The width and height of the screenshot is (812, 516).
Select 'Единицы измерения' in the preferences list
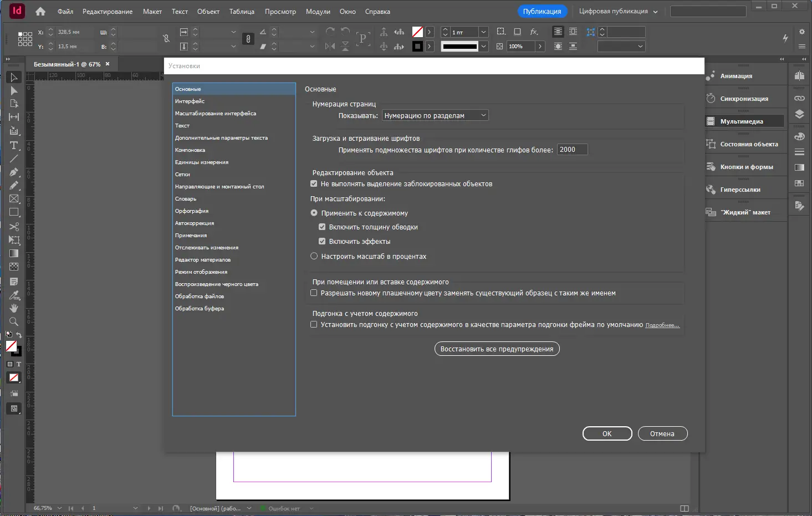[x=234, y=162]
